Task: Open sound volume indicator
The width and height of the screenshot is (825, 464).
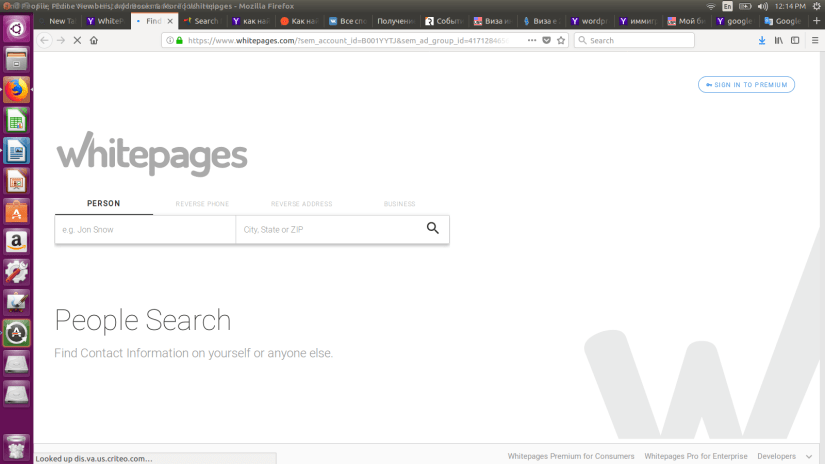Action: point(763,6)
